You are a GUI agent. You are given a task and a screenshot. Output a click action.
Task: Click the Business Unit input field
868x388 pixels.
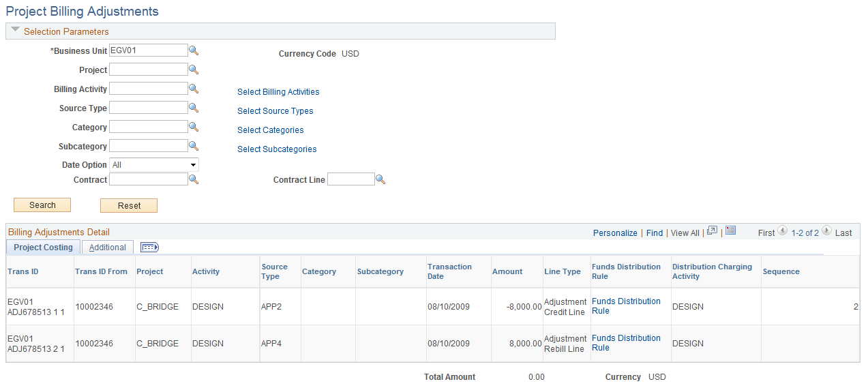148,50
